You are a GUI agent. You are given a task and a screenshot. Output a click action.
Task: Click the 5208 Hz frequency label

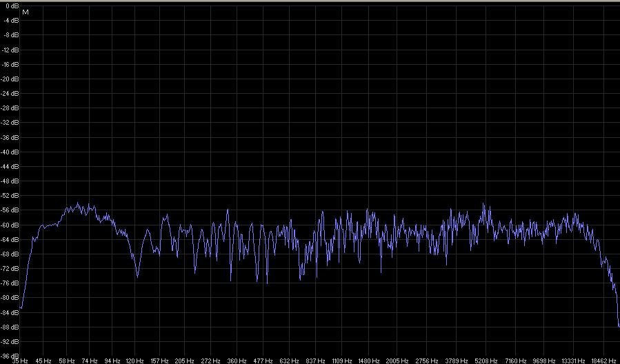(485, 361)
